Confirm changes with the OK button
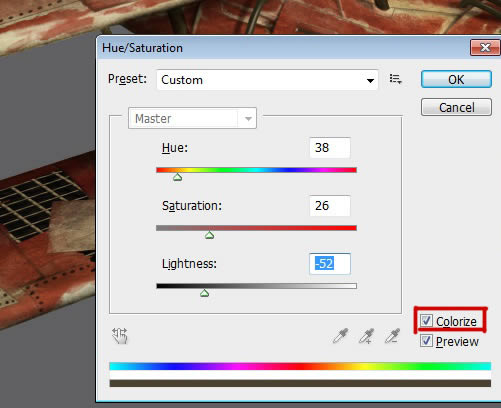This screenshot has width=501, height=408. (456, 79)
